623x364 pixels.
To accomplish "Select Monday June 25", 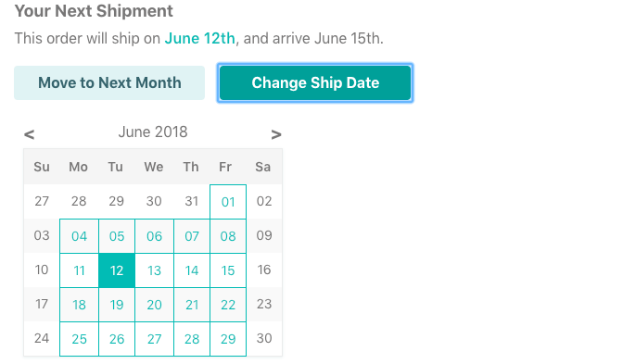I will [x=79, y=339].
